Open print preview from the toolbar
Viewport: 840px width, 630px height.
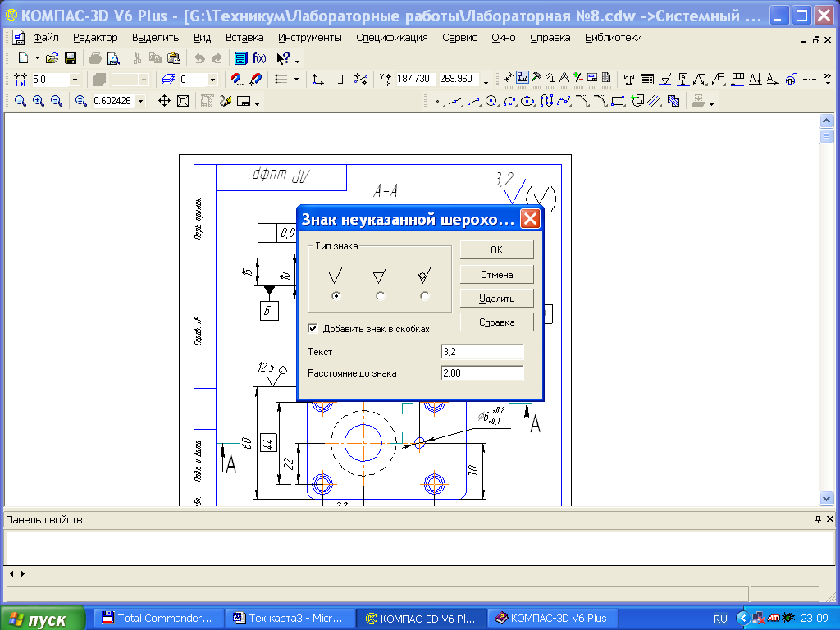point(113,58)
